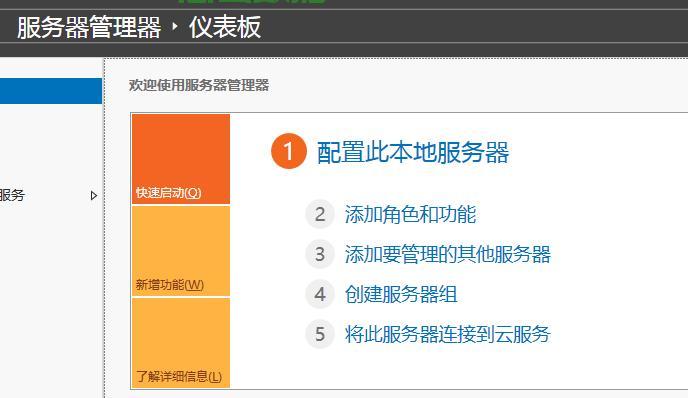
Task: Click the step 3 number circle
Action: tap(320, 255)
